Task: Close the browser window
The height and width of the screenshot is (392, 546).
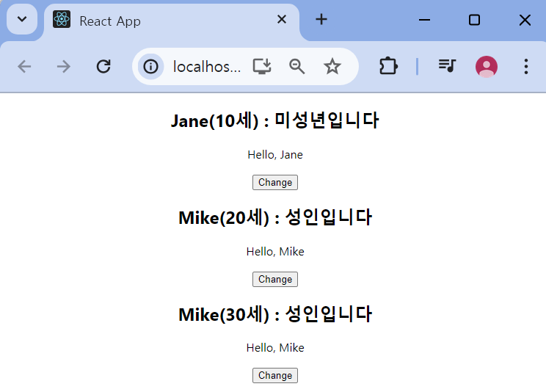Action: (525, 20)
